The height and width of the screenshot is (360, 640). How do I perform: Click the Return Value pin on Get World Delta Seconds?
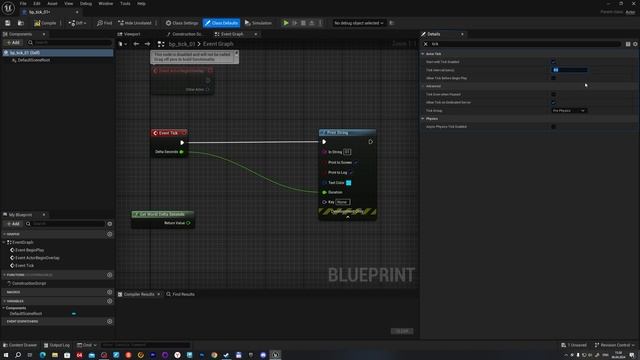(x=188, y=223)
